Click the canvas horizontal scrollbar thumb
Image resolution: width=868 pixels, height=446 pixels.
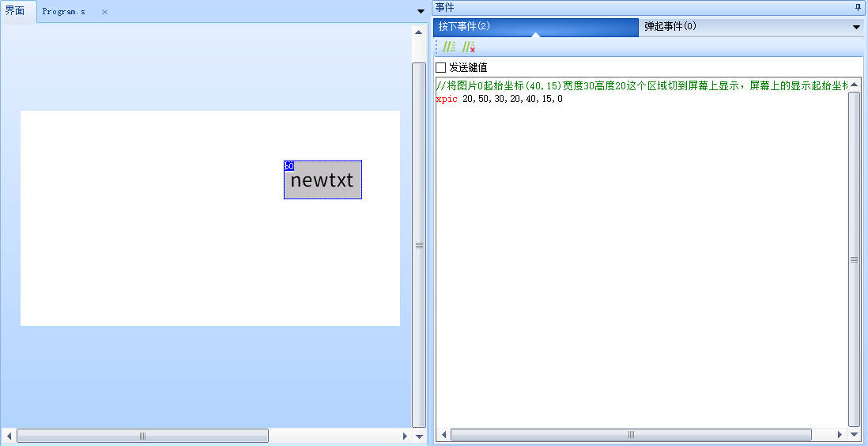pos(142,436)
